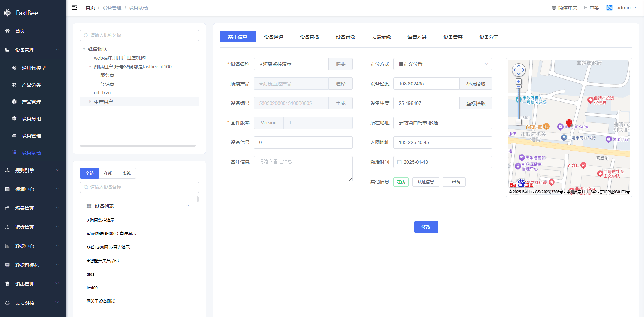Open 产品管理 sidebar item
Screen dimensions: 644x317
pyautogui.click(x=33, y=102)
